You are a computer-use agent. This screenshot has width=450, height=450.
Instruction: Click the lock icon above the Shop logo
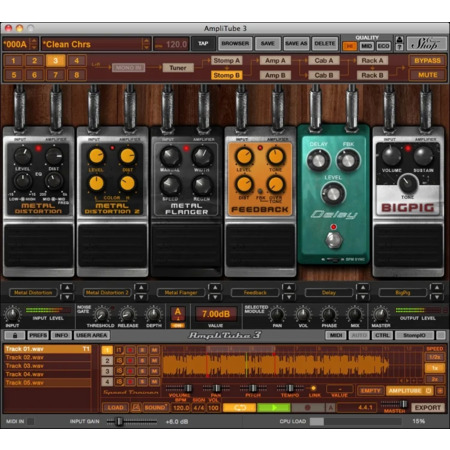(x=399, y=40)
